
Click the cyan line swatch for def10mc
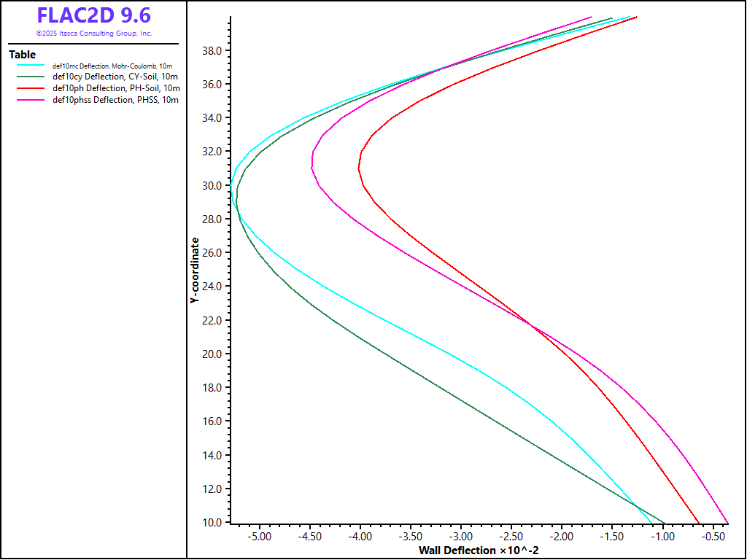[x=31, y=66]
